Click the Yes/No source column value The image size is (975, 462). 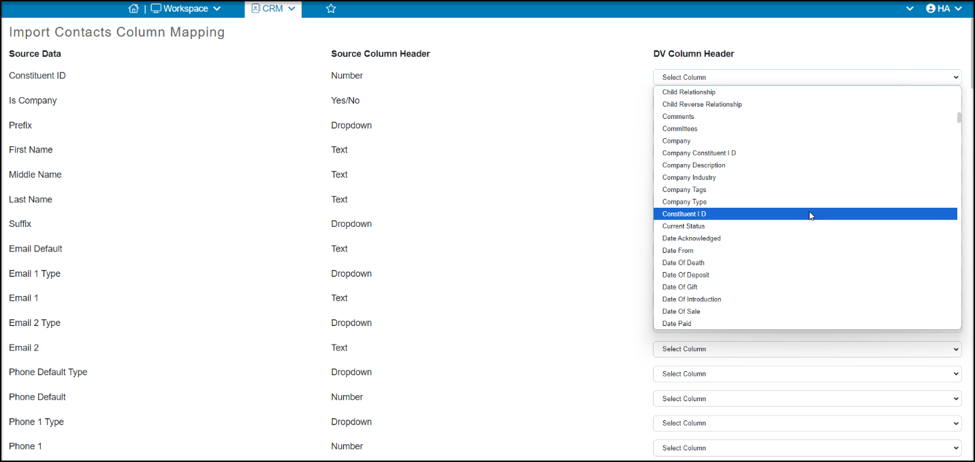pos(345,101)
